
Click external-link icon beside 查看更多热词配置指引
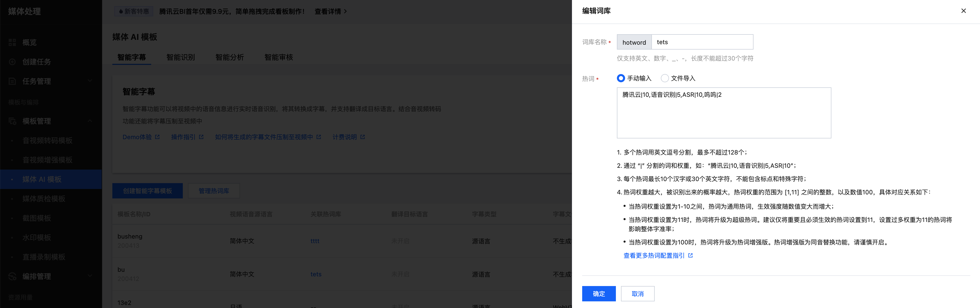690,255
